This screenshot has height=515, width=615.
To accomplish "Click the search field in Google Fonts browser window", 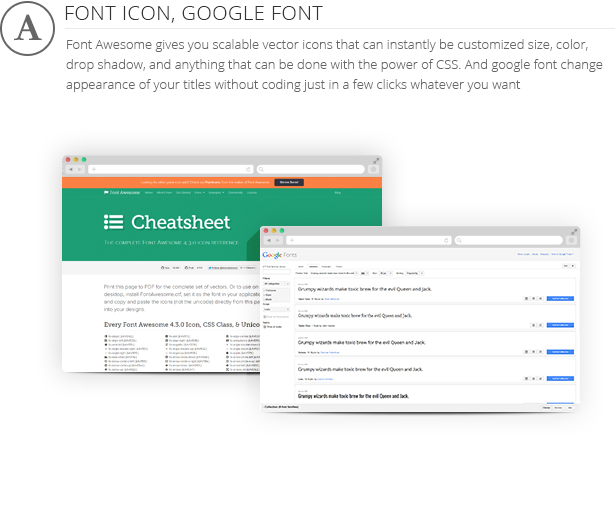I will (x=509, y=240).
